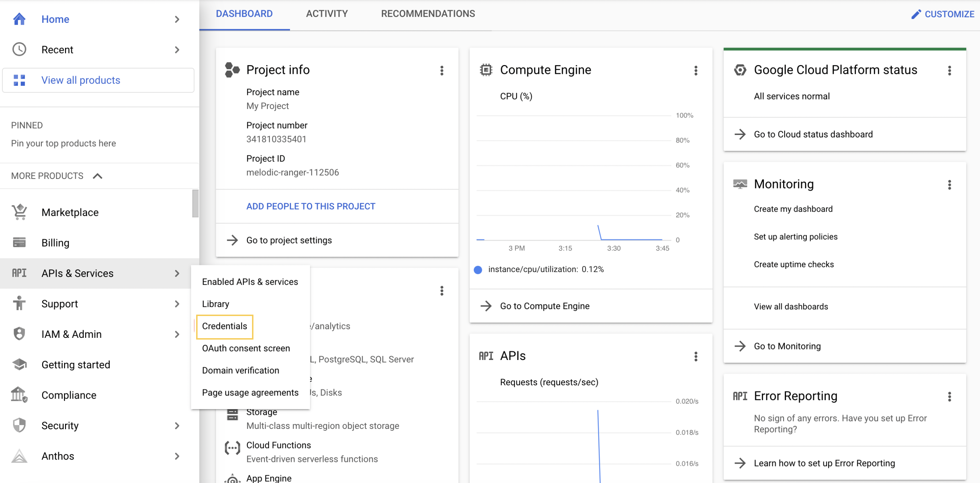Viewport: 980px width, 483px height.
Task: Expand the Security submenu chevron
Action: coord(177,425)
